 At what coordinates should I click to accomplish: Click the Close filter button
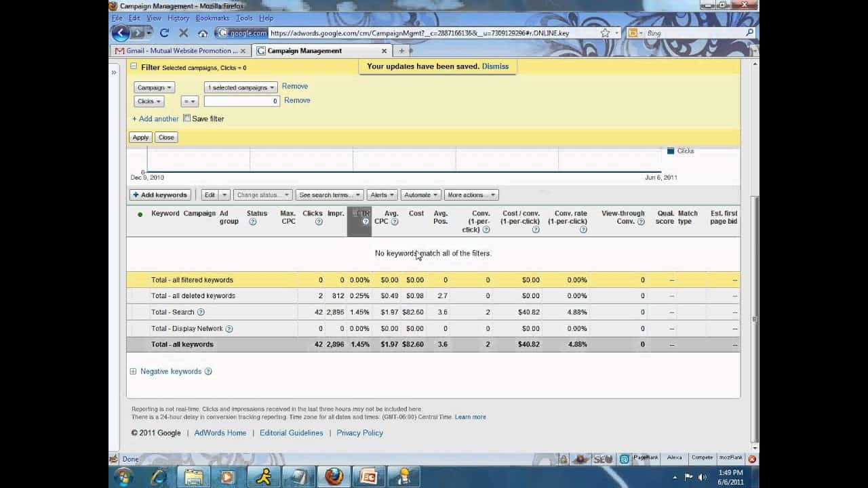[x=166, y=138]
